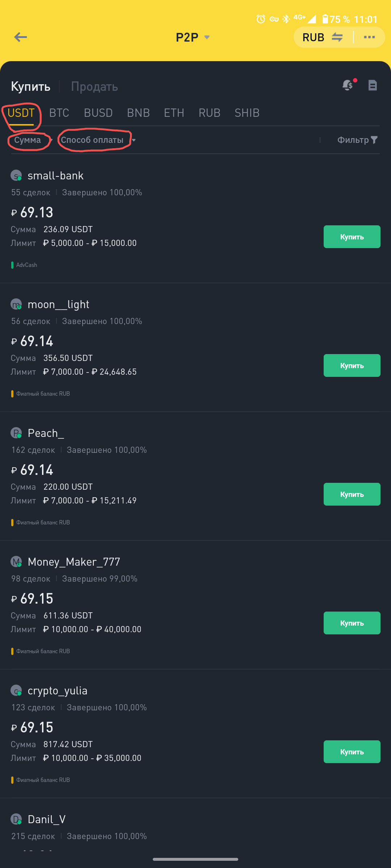
Task: Select the BTC coin tab
Action: click(x=59, y=113)
